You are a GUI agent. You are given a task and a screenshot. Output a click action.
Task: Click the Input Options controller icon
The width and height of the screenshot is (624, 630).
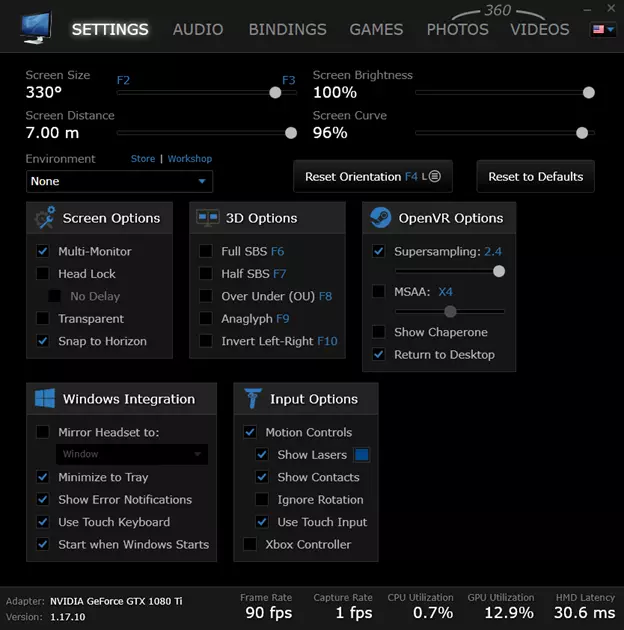click(253, 399)
